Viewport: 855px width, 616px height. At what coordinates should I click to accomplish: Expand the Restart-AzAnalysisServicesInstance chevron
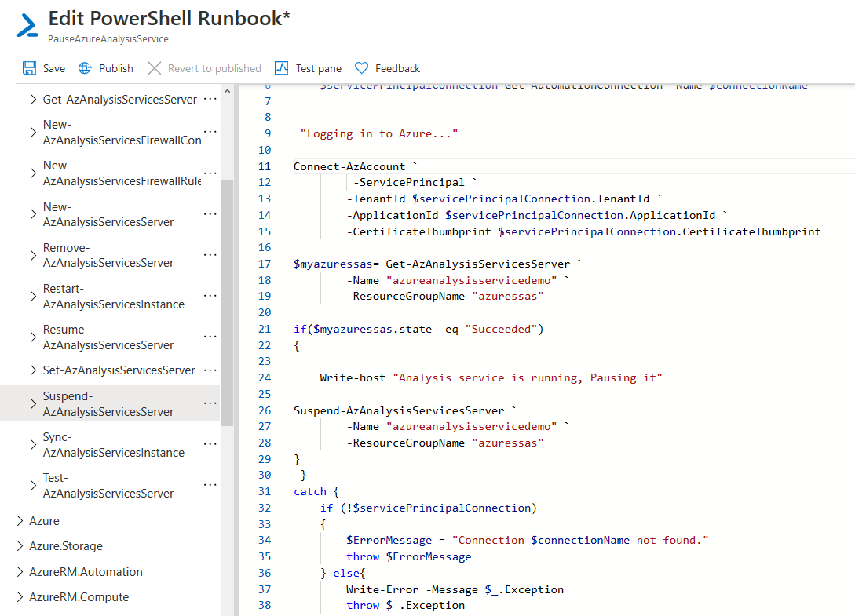point(33,297)
